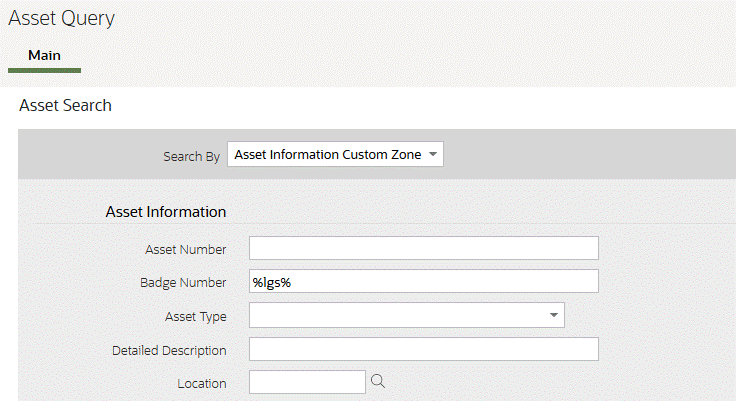Open the Search By combo box
The height and width of the screenshot is (401, 736).
click(x=335, y=155)
